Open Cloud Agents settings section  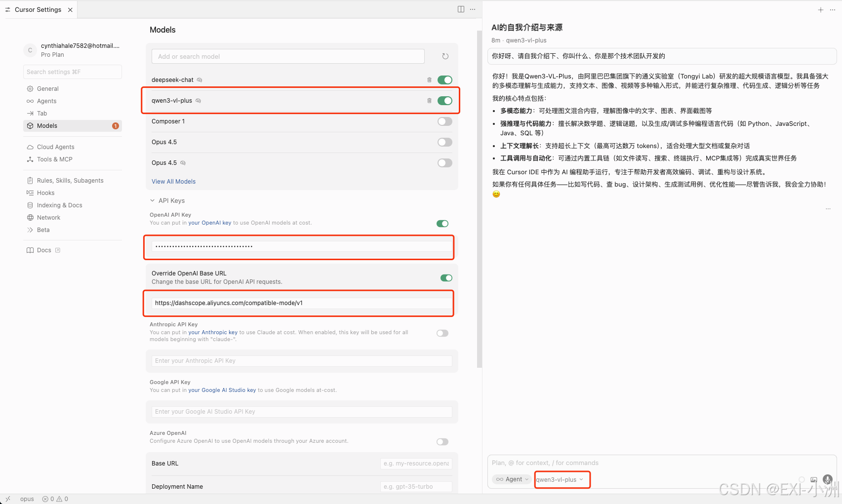pyautogui.click(x=73, y=147)
